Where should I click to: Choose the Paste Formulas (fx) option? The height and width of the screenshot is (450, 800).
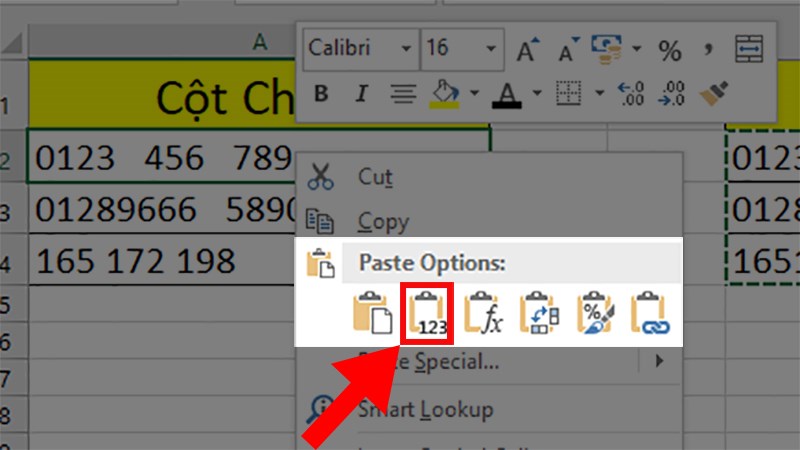coord(485,312)
